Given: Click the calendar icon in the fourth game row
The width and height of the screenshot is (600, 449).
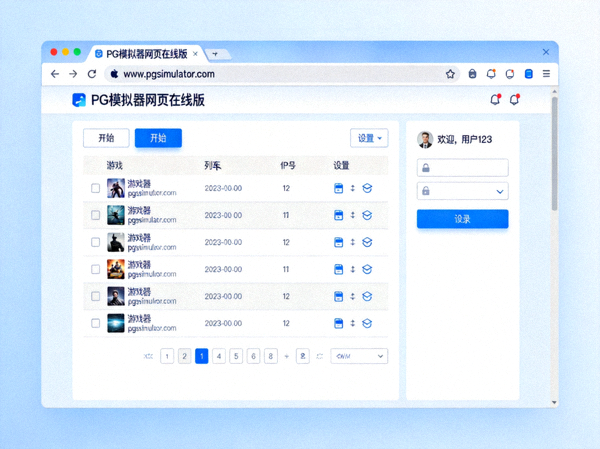Looking at the screenshot, I should point(338,269).
